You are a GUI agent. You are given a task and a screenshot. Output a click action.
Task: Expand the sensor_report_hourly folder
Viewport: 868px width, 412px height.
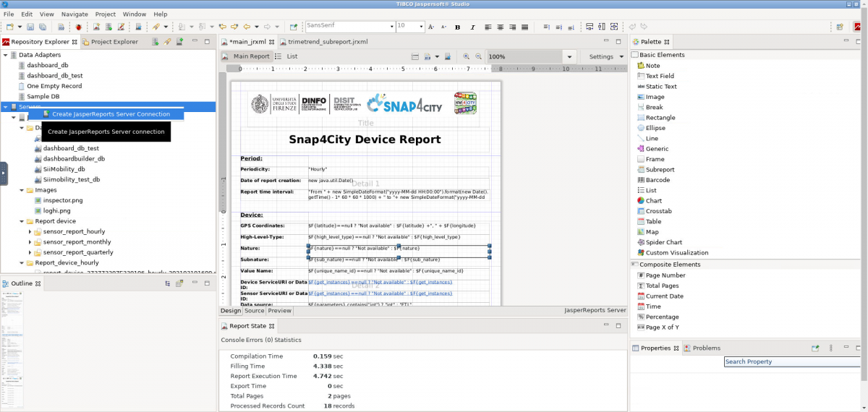[x=30, y=232]
